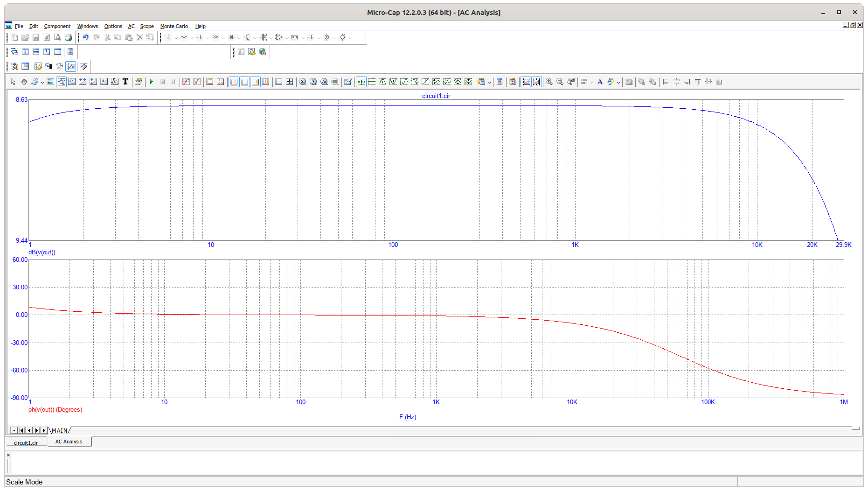Click the go-to-last page arrow button
Screen dimensions: 868x491
coord(44,430)
